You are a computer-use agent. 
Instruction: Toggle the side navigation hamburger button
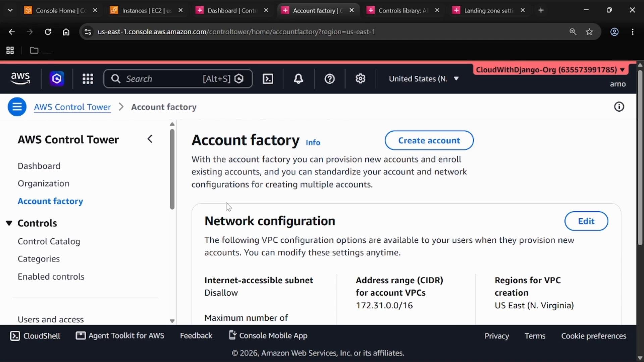pos(17,107)
